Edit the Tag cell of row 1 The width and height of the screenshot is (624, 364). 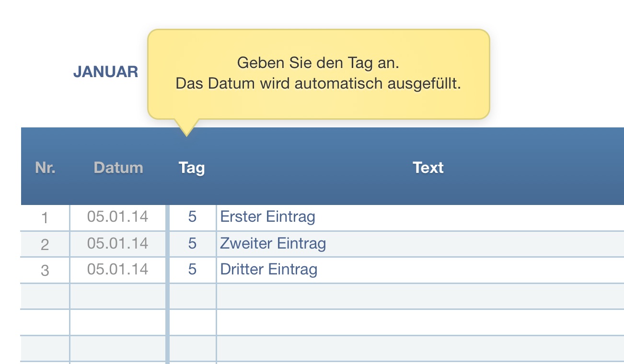[192, 217]
